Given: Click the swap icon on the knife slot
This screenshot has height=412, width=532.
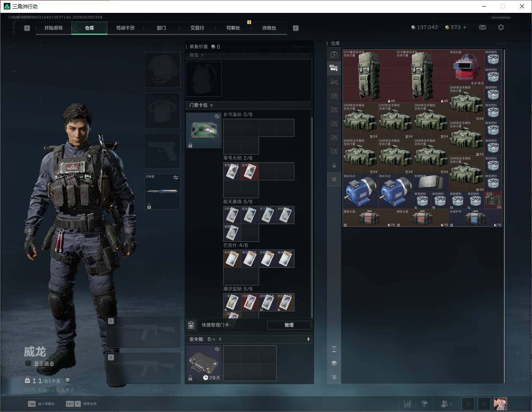Looking at the screenshot, I should pos(176,177).
